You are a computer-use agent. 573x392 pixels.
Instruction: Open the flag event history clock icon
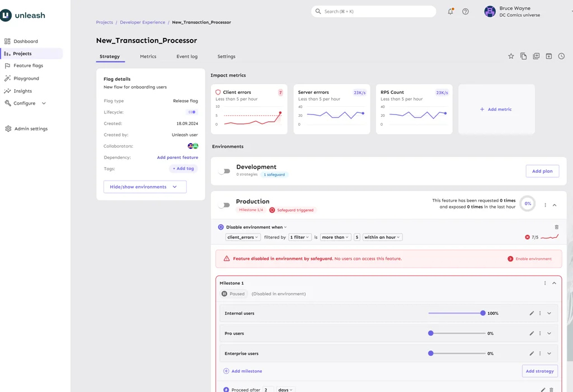561,56
